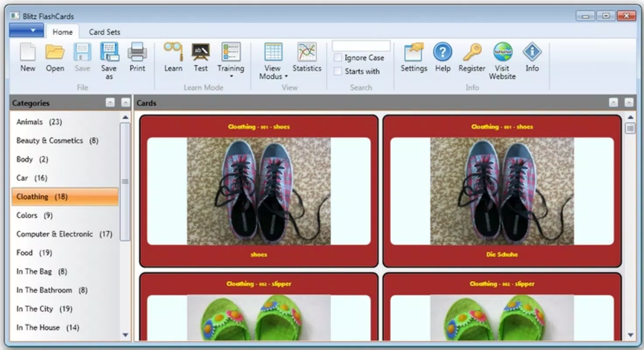644x350 pixels.
Task: Open the View Modus dropdown
Action: [273, 61]
